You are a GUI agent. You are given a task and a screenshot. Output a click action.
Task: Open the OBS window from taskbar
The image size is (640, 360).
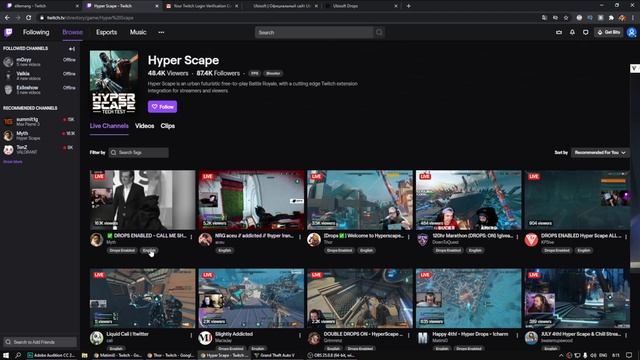pyautogui.click(x=331, y=356)
